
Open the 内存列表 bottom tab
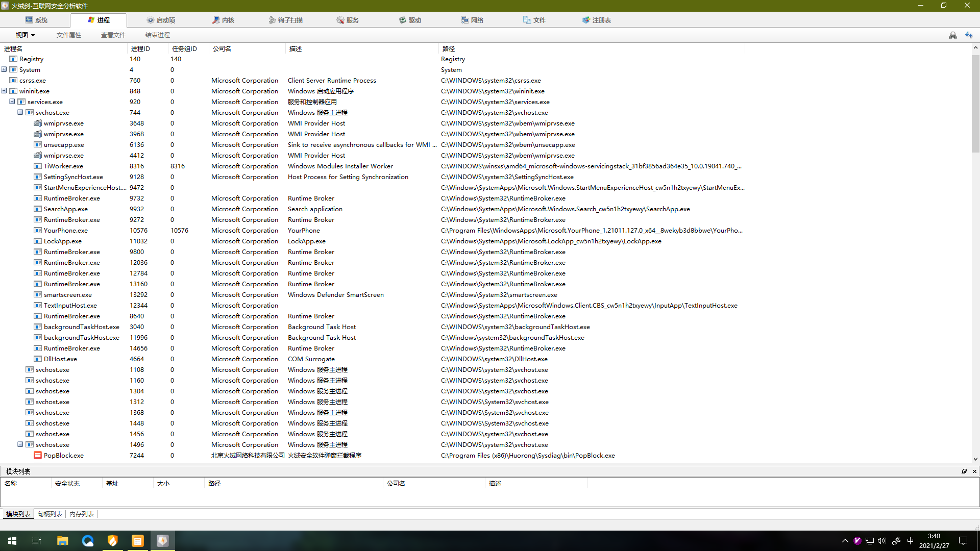tap(82, 514)
